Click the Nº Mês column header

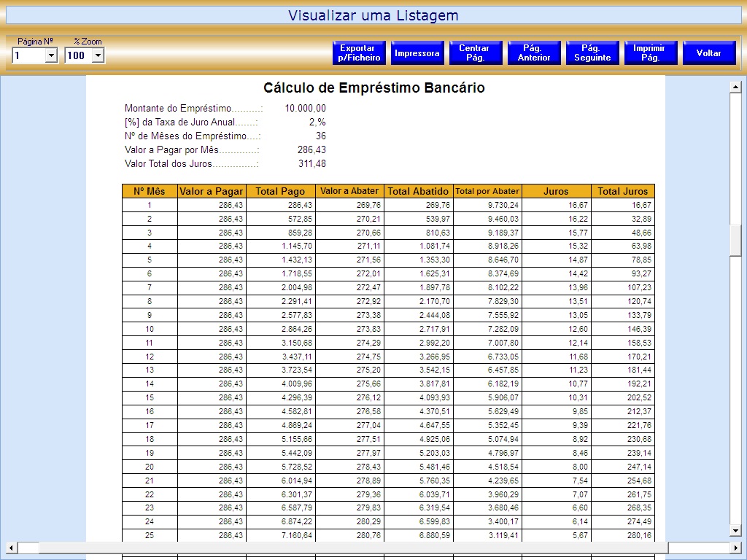tap(150, 191)
